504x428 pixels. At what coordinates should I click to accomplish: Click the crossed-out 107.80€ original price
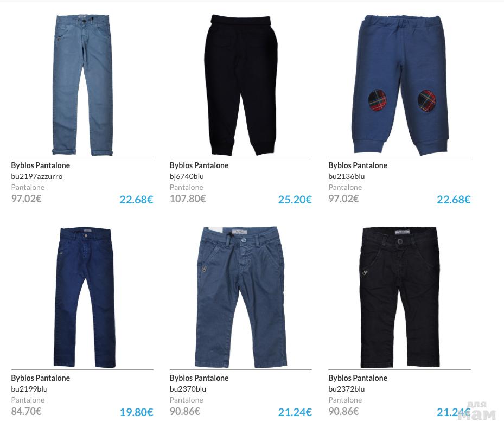tap(188, 199)
